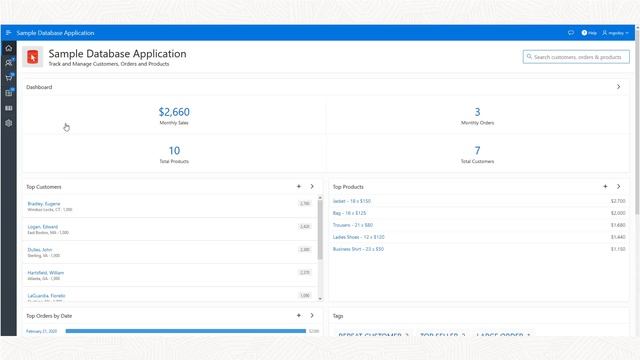Viewport: 640px width, 360px height.
Task: Open the Home sidebar icon
Action: (x=9, y=48)
